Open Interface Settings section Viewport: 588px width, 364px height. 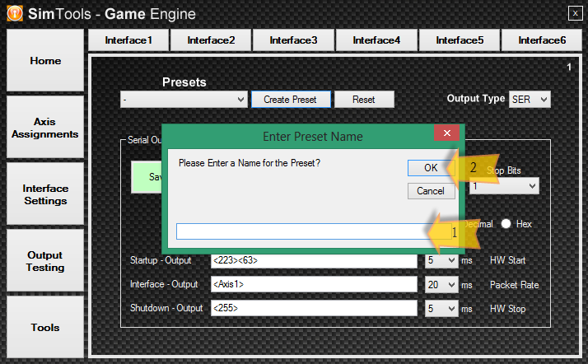click(45, 194)
